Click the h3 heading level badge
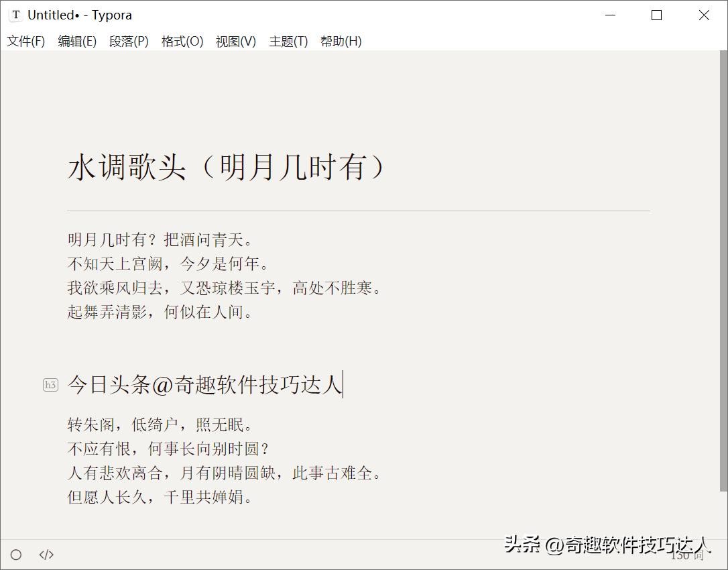 click(50, 385)
